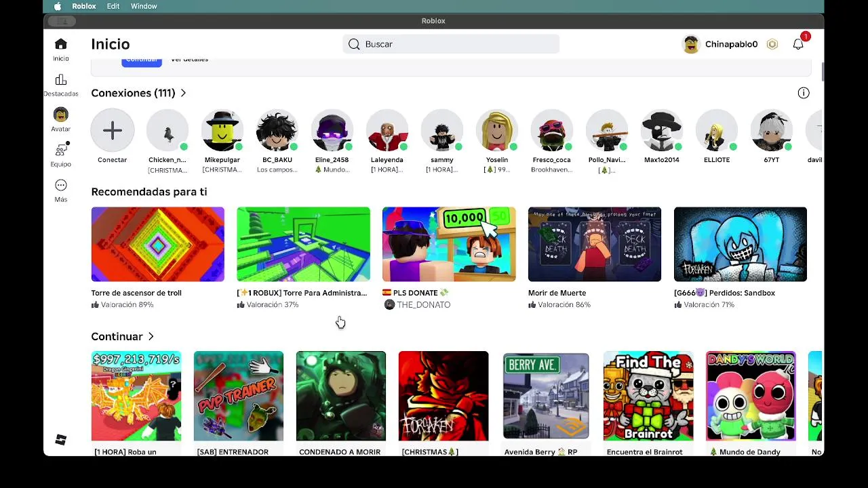
Task: Open Morir de Muerte game thumbnail
Action: [x=595, y=244]
